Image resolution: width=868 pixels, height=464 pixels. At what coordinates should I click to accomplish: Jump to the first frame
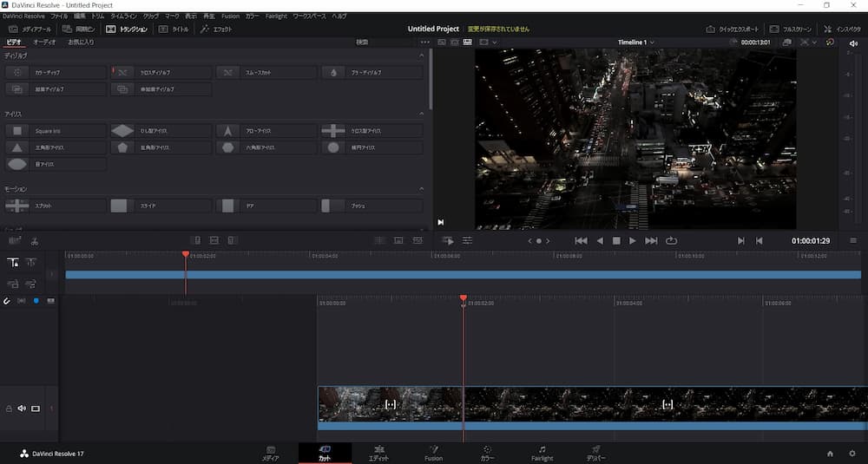click(x=581, y=240)
